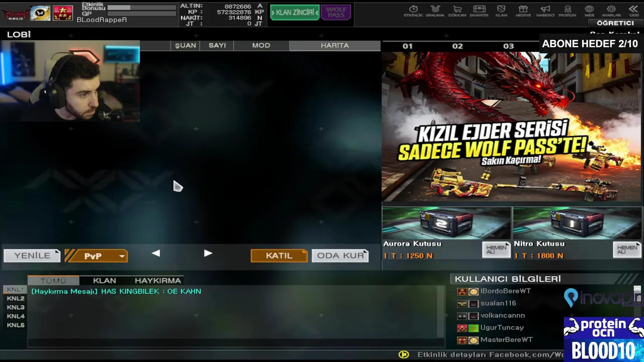The image size is (644, 362).
Task: Select channel KNL4
Action: [15, 316]
